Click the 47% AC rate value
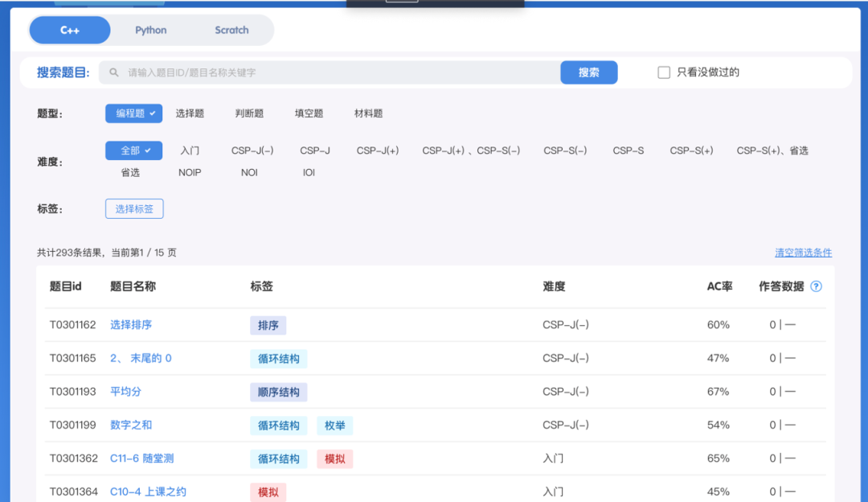Image resolution: width=868 pixels, height=502 pixels. tap(718, 359)
